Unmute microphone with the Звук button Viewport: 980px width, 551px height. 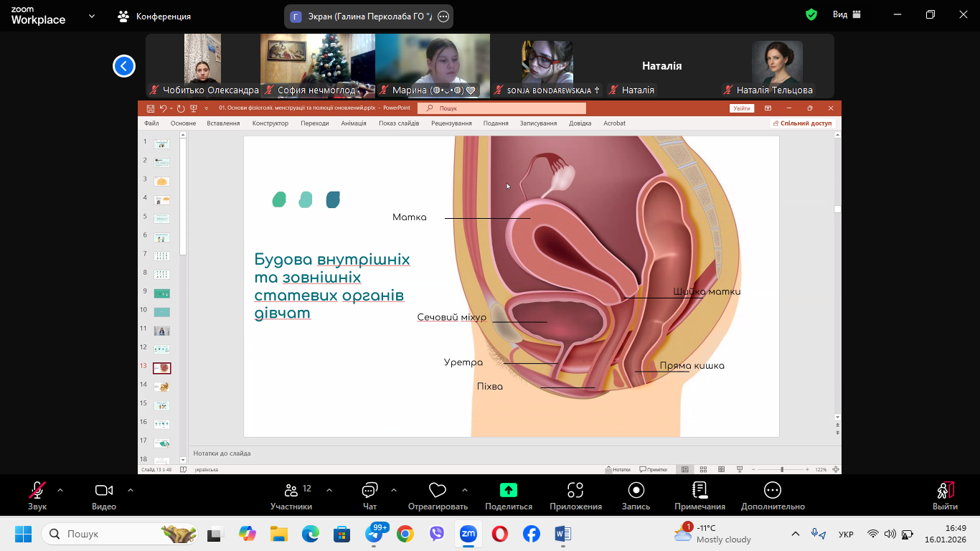click(37, 490)
